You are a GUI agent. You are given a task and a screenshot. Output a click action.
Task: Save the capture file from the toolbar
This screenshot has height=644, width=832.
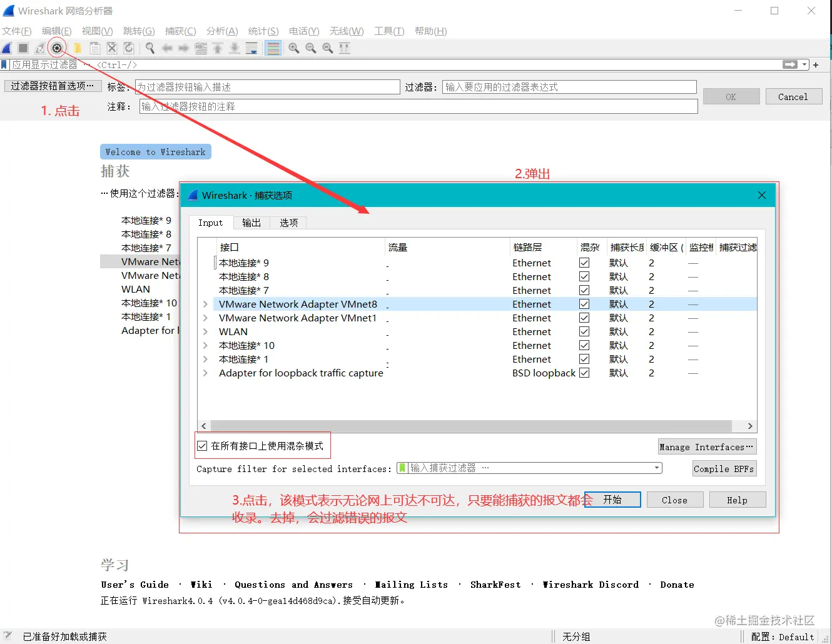pyautogui.click(x=94, y=48)
